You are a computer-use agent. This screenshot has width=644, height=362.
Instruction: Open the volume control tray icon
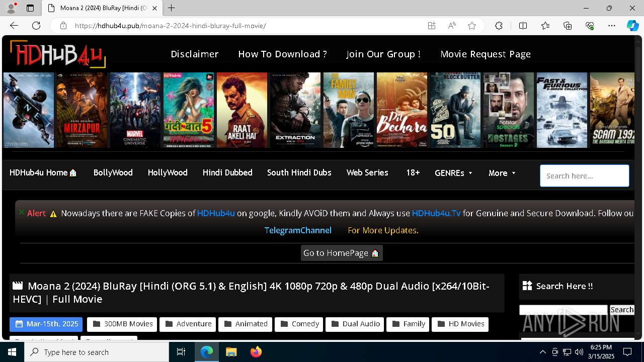click(x=579, y=352)
